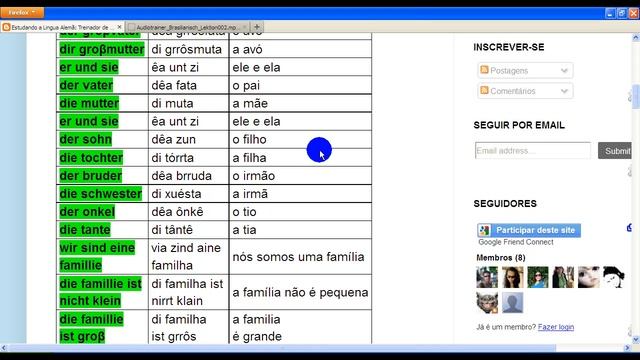Click the 'der sohn' cell
The image size is (640, 360).
pyautogui.click(x=102, y=139)
